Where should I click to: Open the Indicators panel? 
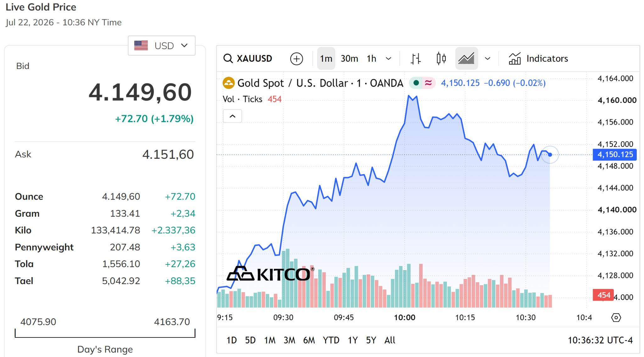coord(538,59)
